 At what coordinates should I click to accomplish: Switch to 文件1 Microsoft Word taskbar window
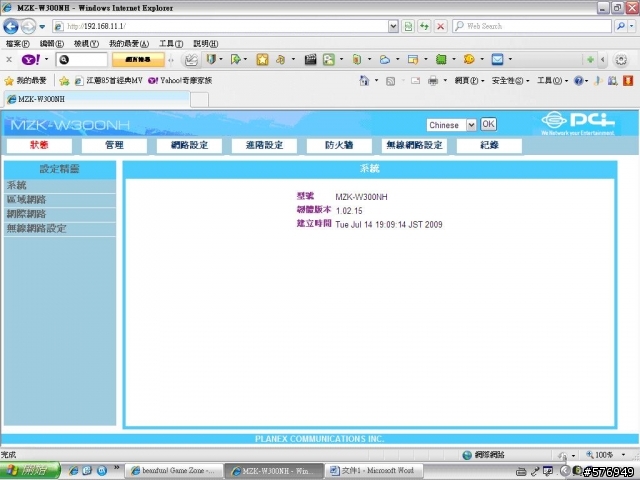click(x=373, y=471)
